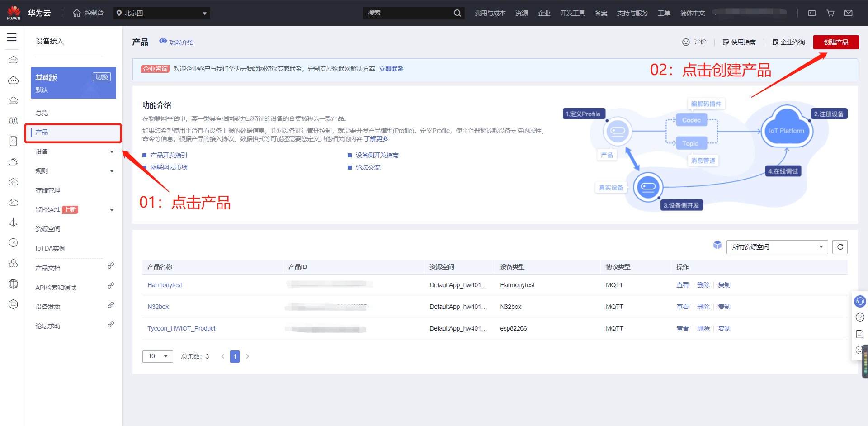Open the external link icon beside 产品文档

pos(111,266)
